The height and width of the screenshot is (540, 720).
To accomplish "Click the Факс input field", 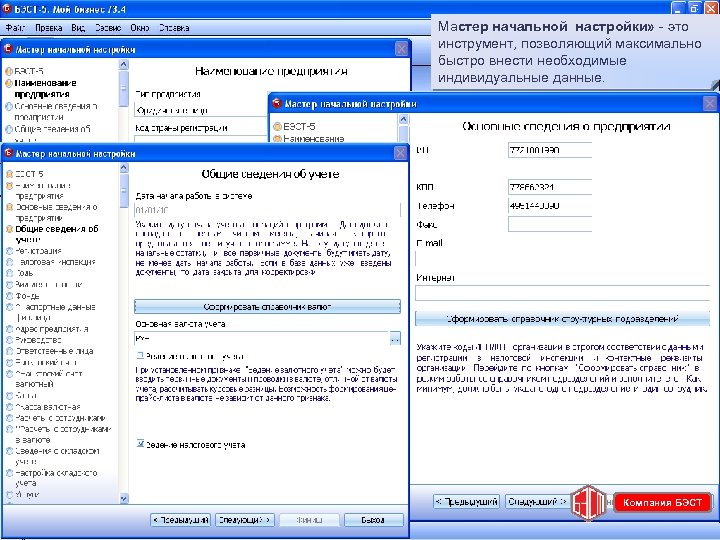I will 550,225.
